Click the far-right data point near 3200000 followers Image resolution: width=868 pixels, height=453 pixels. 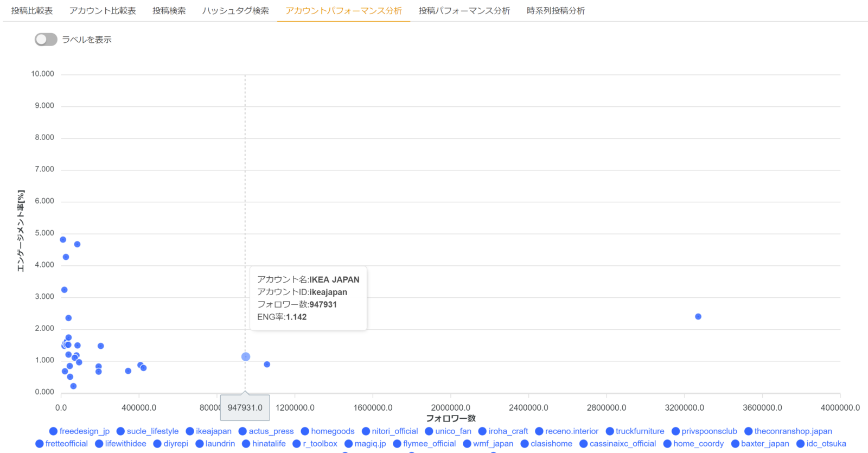[x=698, y=316]
